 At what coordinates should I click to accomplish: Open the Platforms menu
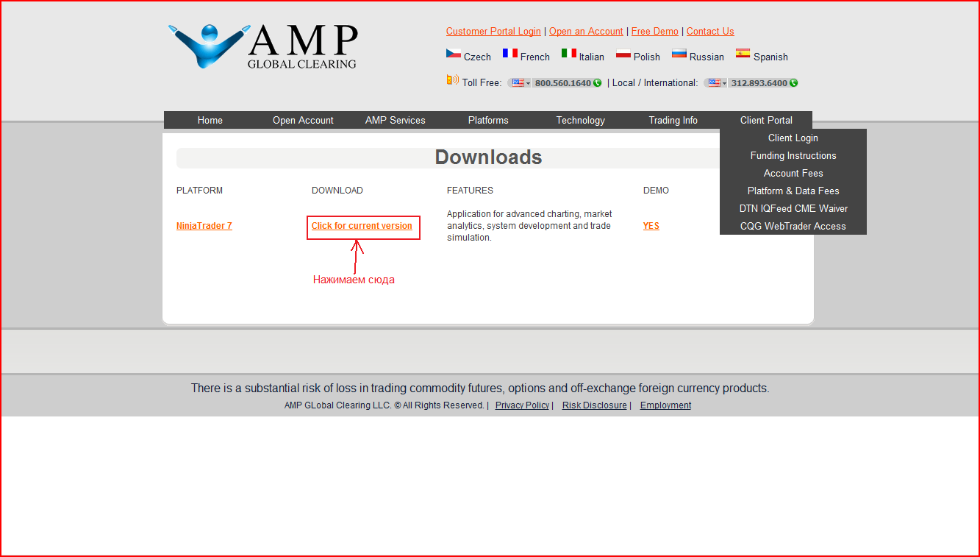click(488, 120)
